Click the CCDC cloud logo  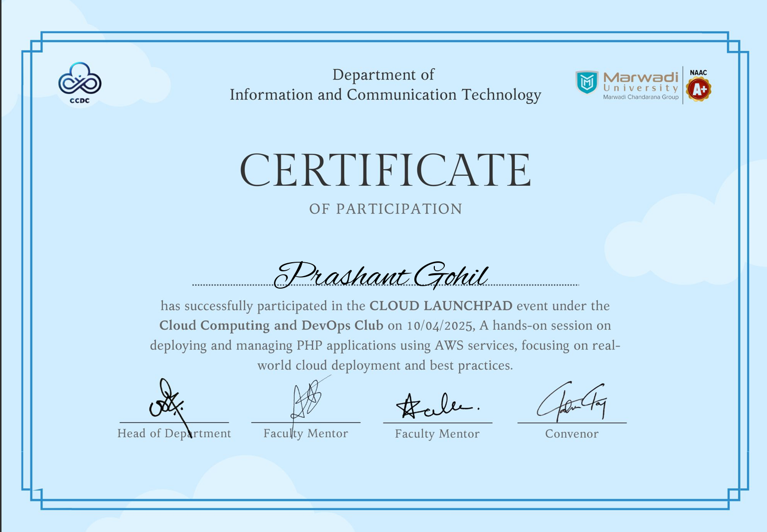click(80, 83)
